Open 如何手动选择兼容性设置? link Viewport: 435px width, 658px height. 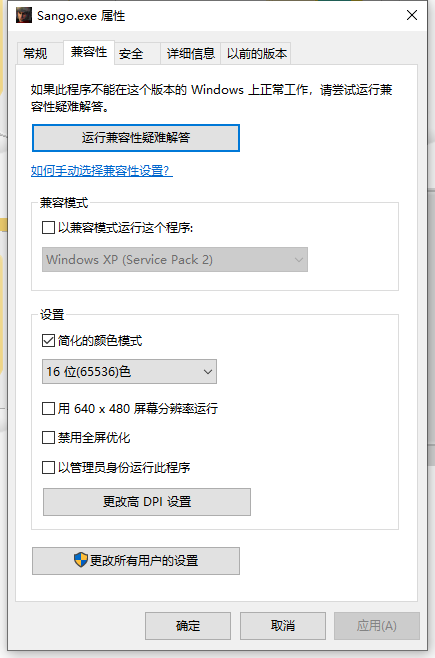tap(102, 171)
